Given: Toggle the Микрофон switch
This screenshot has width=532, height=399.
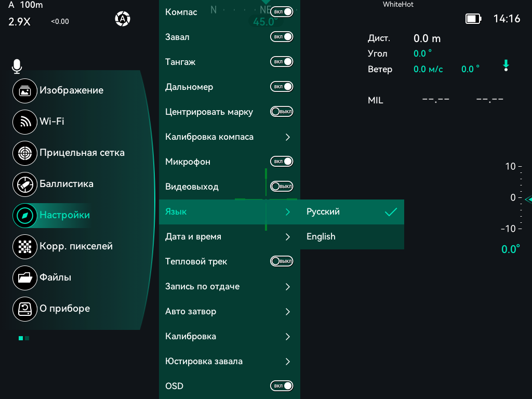Looking at the screenshot, I should (x=282, y=162).
